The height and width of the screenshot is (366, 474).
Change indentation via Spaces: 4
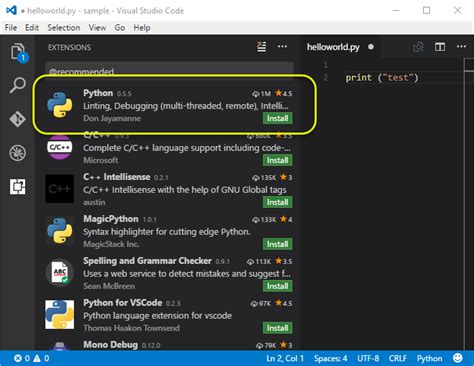point(330,358)
